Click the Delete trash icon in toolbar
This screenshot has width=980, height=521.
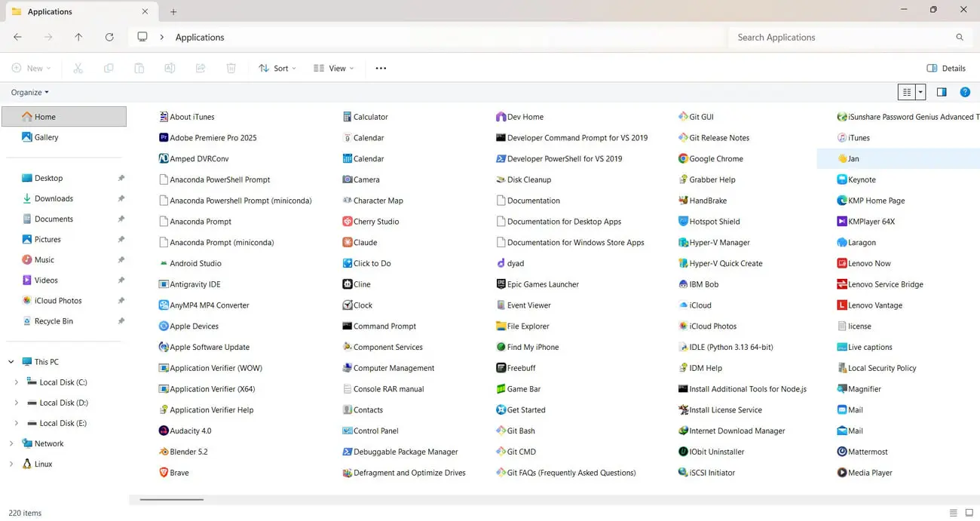click(231, 68)
